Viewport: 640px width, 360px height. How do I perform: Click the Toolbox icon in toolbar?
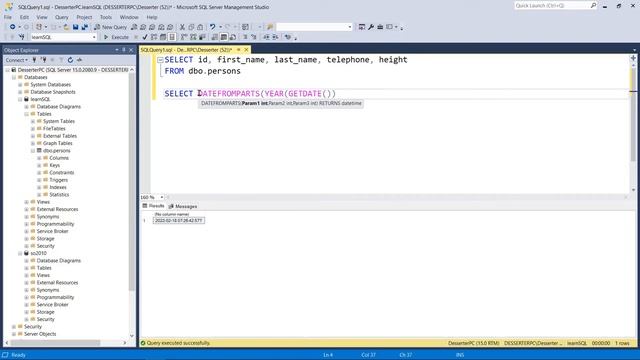coord(380,27)
